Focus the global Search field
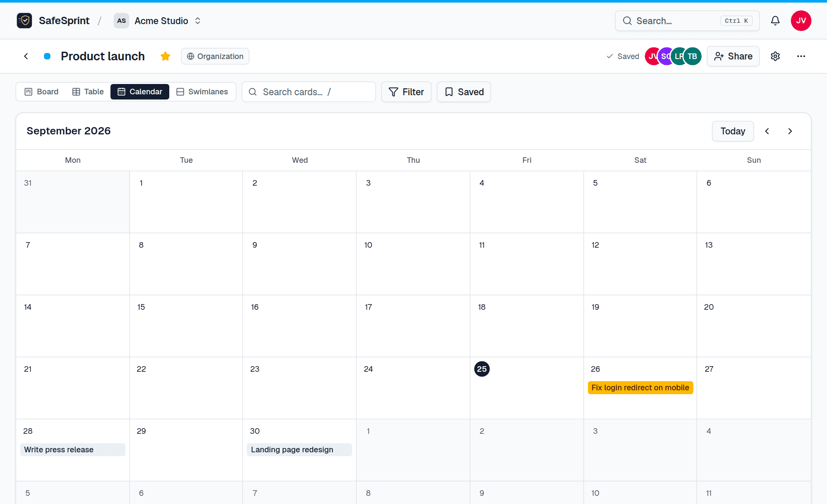 point(687,21)
